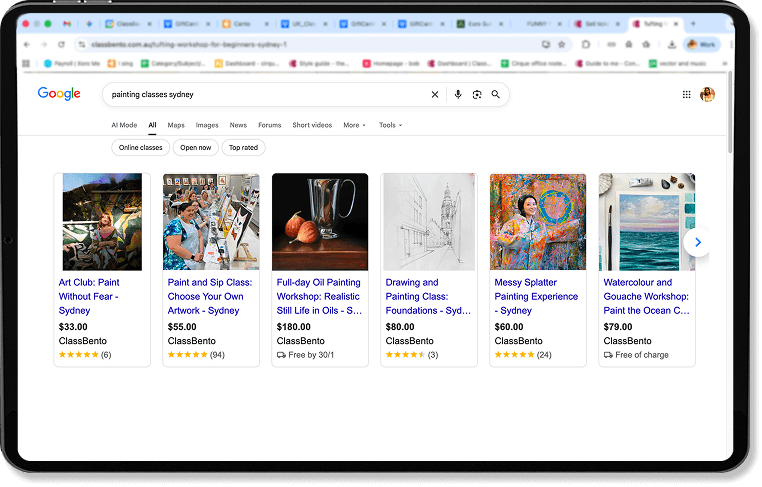Open the watercolour ocean painting thumbnail
This screenshot has width=762, height=487.
click(647, 222)
